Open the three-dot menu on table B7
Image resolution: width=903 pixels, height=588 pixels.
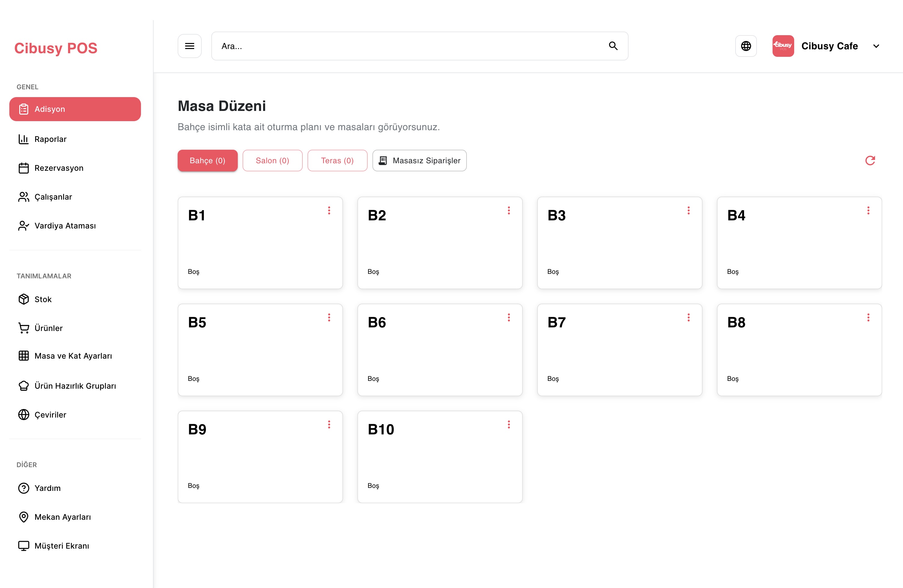pos(688,317)
